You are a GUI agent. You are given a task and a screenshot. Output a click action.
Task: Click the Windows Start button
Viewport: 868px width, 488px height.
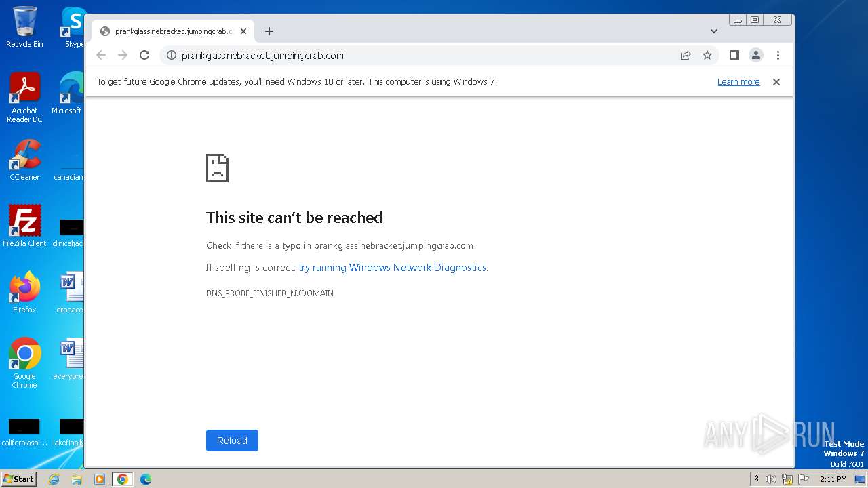[x=18, y=479]
